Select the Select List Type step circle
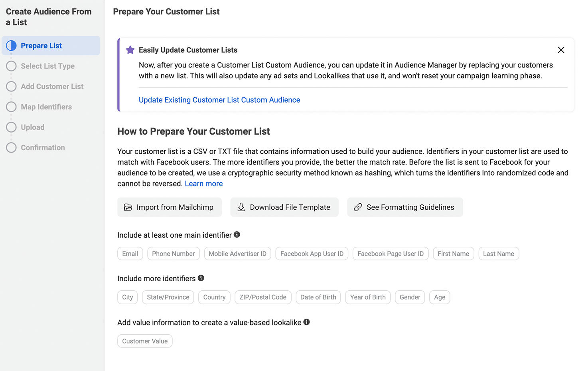 tap(11, 66)
